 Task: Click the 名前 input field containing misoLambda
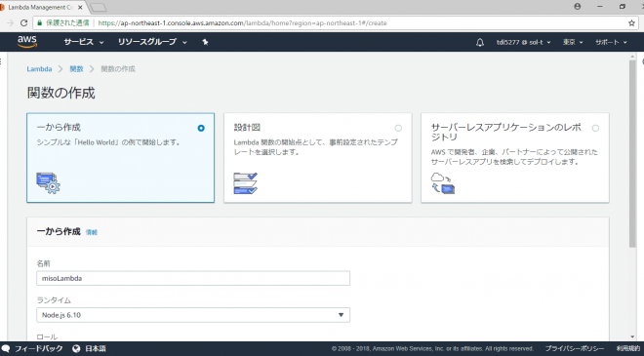(193, 278)
